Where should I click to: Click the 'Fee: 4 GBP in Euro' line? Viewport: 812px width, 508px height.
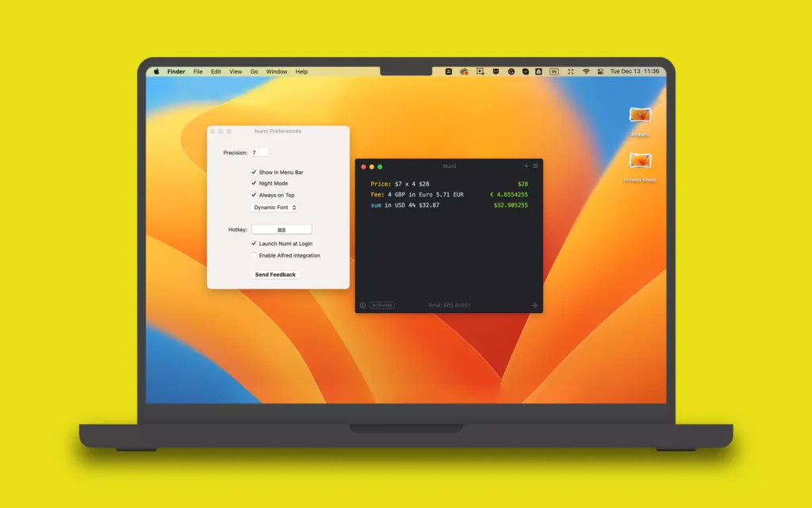417,194
